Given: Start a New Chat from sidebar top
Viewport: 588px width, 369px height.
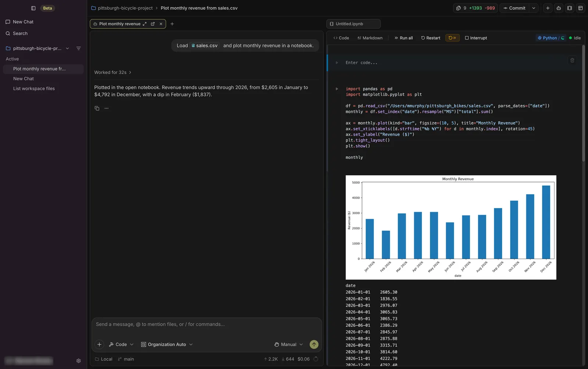Looking at the screenshot, I should click(x=19, y=22).
